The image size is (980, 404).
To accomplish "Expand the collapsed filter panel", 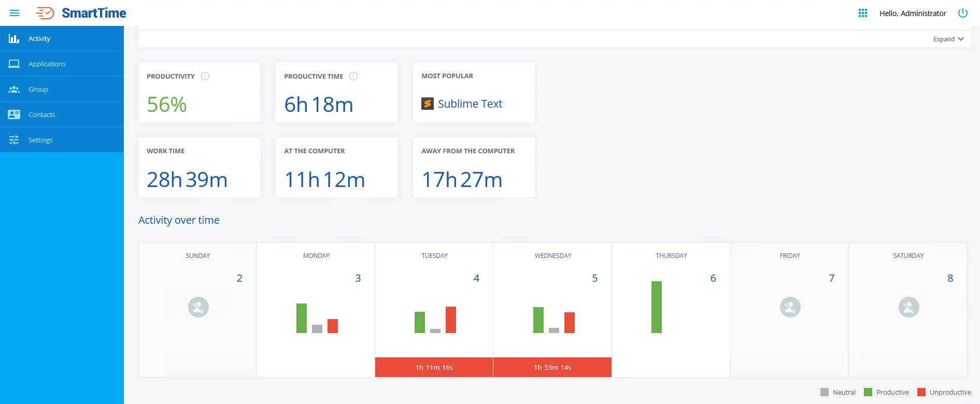I will coord(948,39).
